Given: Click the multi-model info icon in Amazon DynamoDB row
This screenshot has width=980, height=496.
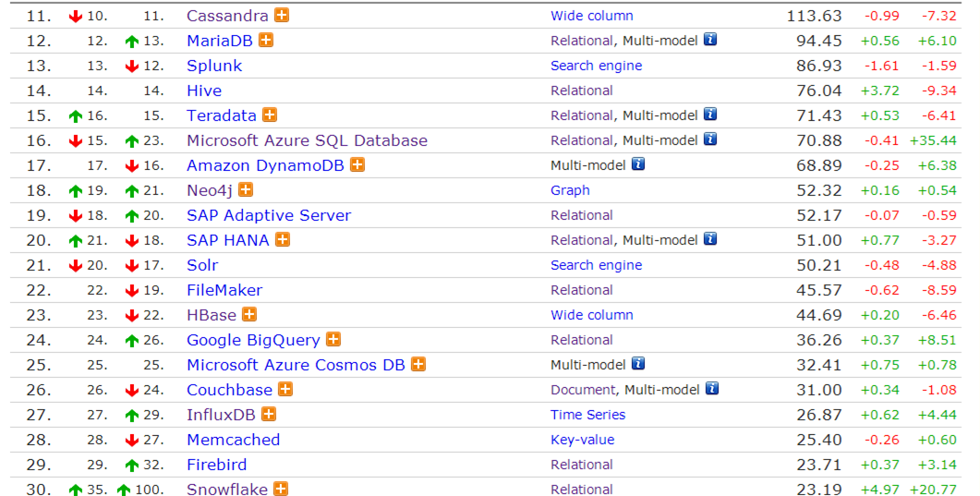Looking at the screenshot, I should click(638, 164).
